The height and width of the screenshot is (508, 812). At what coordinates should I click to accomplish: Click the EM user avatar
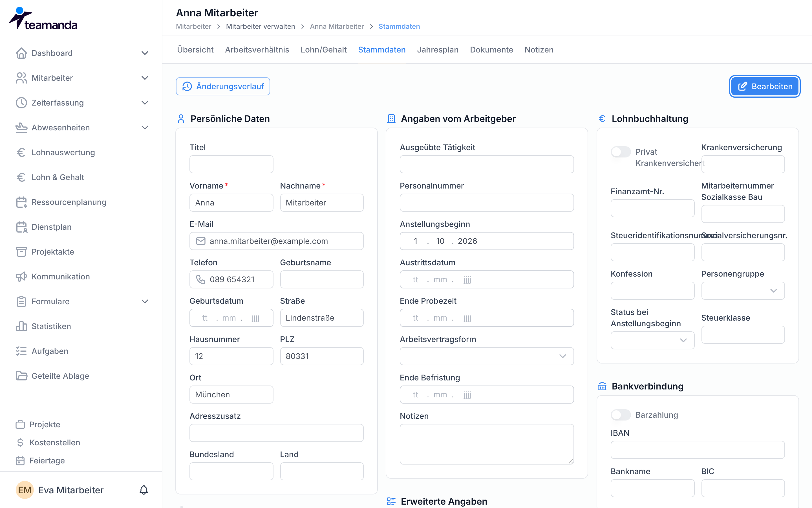25,490
